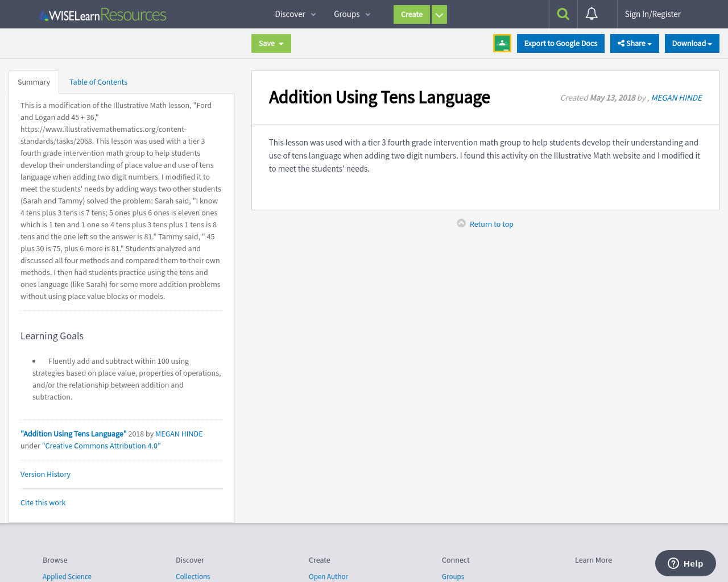The width and height of the screenshot is (728, 582).
Task: Switch to the Table of Contents tab
Action: (98, 82)
